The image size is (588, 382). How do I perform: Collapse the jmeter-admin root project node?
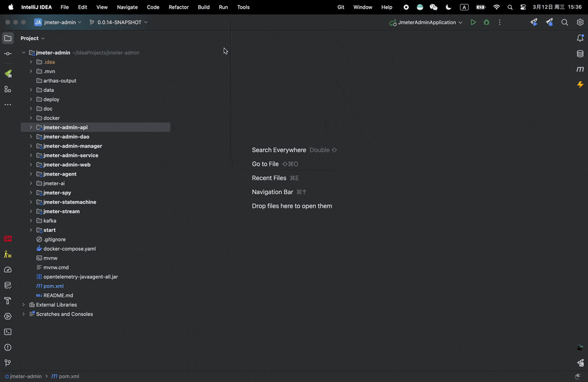click(x=24, y=53)
